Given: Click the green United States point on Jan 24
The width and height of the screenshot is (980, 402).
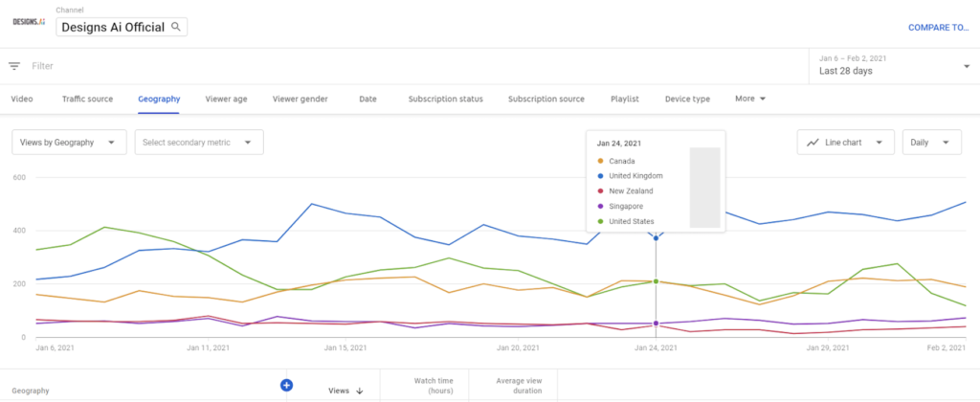Looking at the screenshot, I should (656, 281).
